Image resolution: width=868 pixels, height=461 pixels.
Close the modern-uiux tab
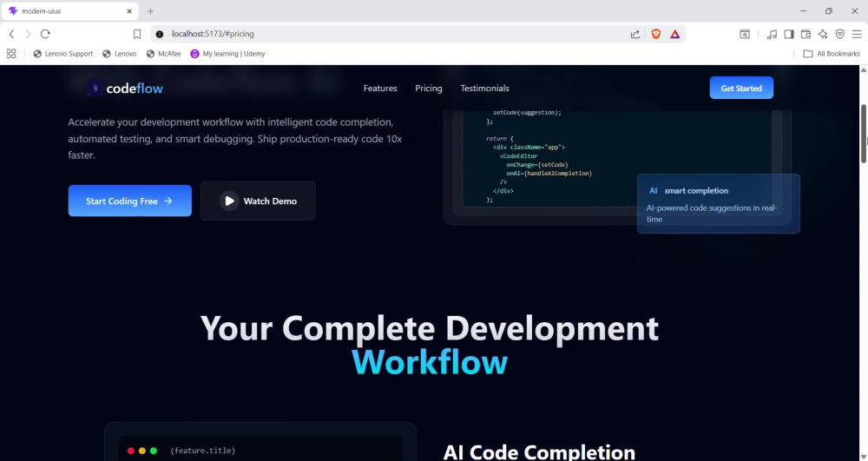pos(129,11)
